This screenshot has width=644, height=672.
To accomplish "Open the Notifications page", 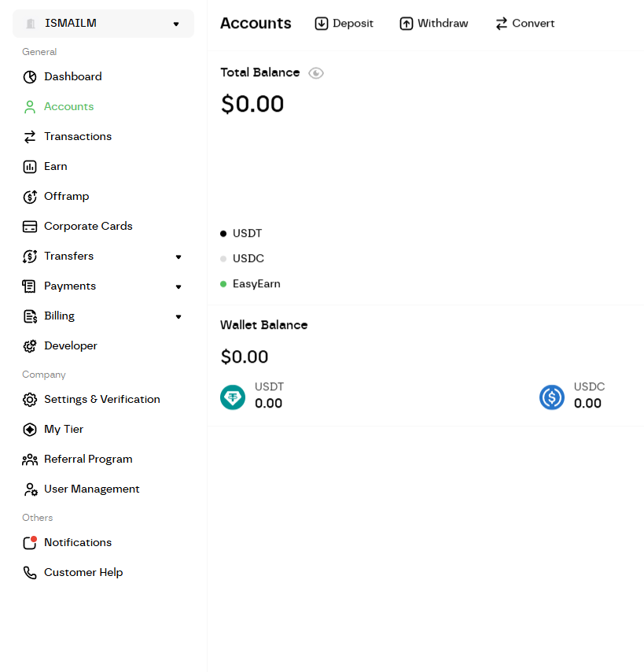I will coord(78,543).
